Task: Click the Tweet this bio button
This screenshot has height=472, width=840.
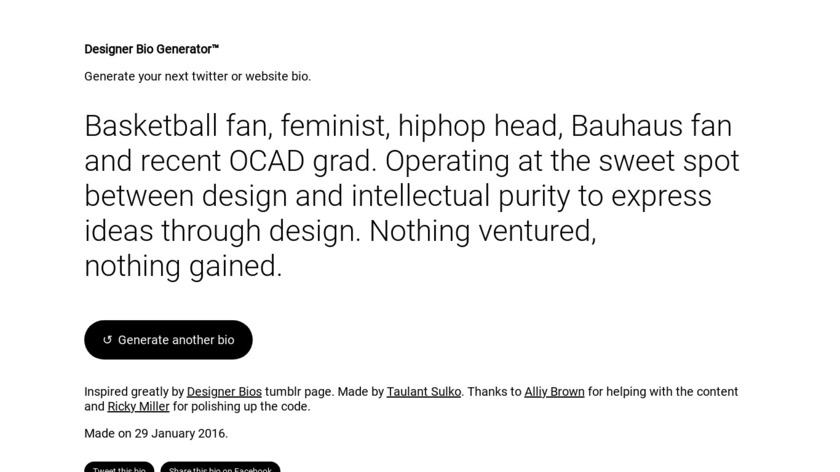Action: [x=119, y=468]
